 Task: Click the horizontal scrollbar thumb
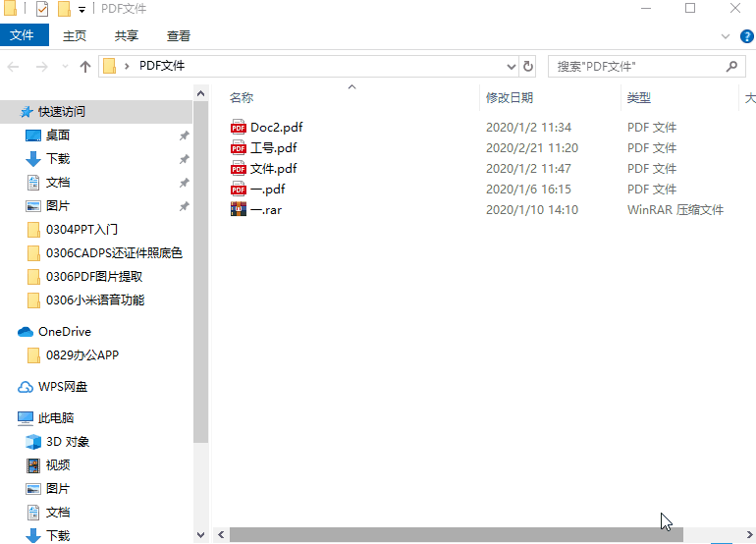457,534
